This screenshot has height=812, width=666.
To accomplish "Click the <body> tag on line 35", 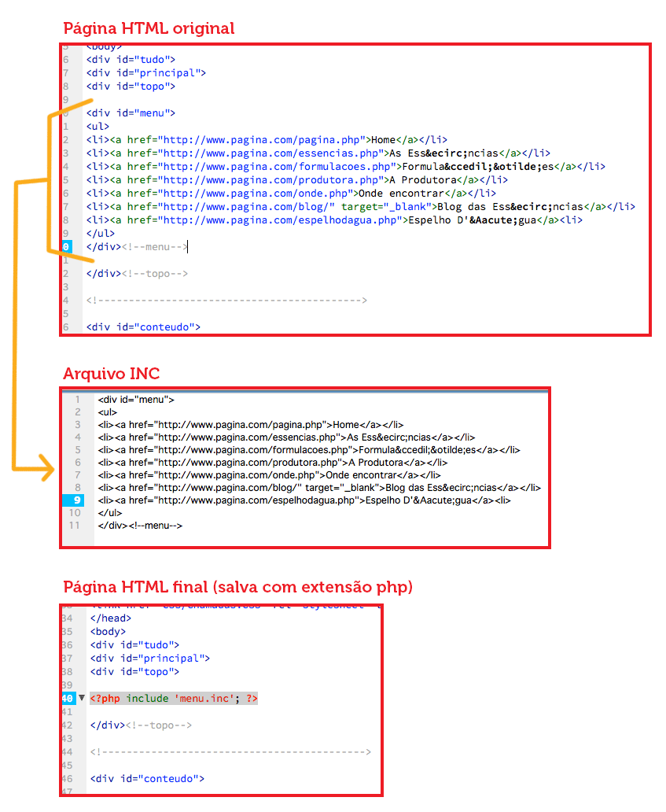I will point(109,632).
